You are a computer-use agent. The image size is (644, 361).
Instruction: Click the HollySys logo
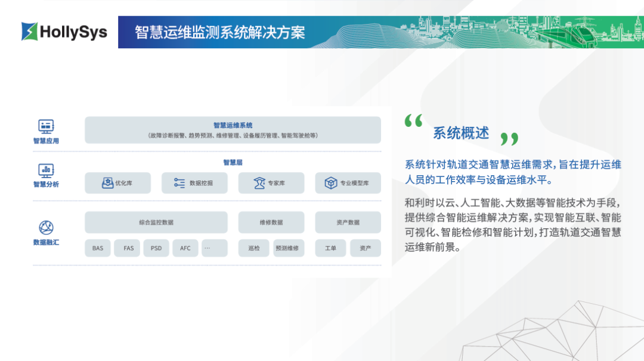tap(64, 32)
